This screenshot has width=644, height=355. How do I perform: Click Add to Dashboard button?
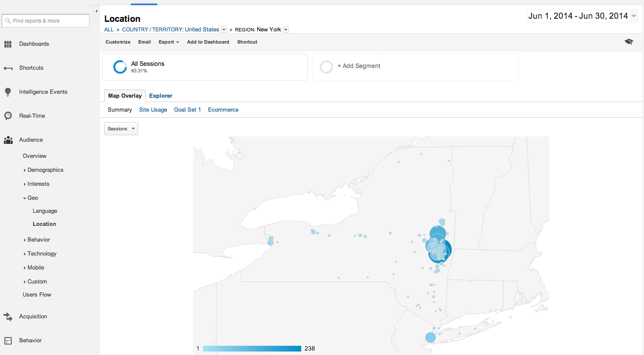[208, 42]
